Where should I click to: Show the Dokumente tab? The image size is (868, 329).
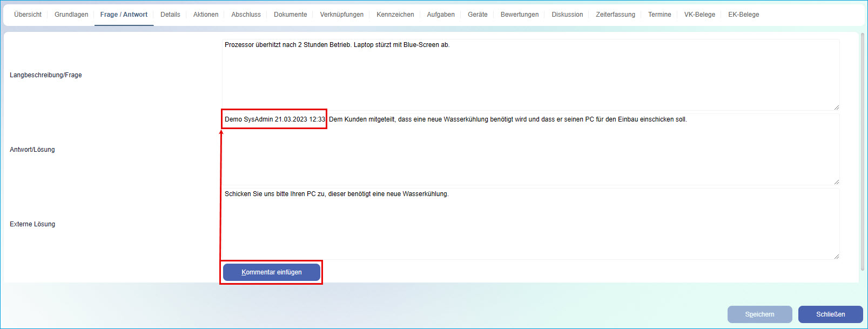click(290, 15)
